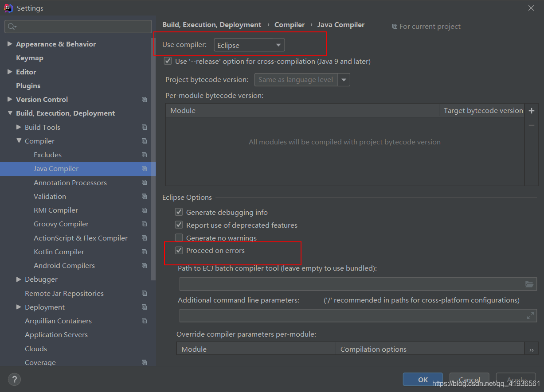Toggle Proceed on errors checkbox
Viewport: 544px width, 392px height.
pyautogui.click(x=179, y=251)
